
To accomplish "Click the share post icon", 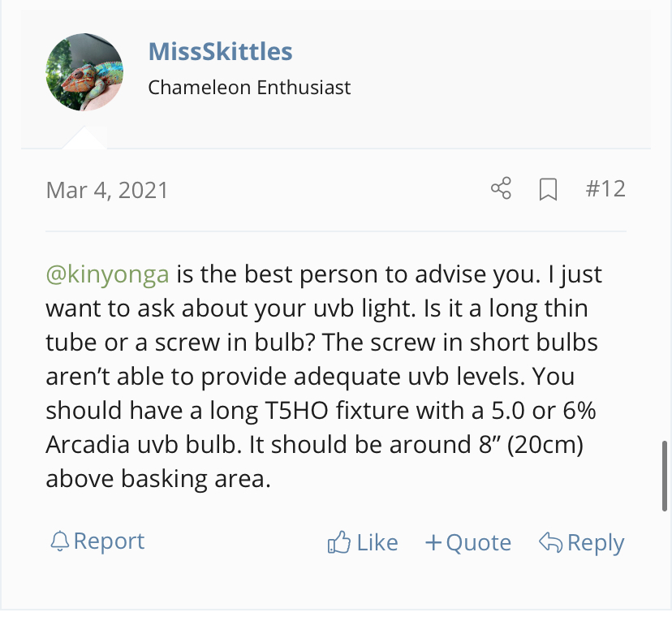I will coord(502,189).
